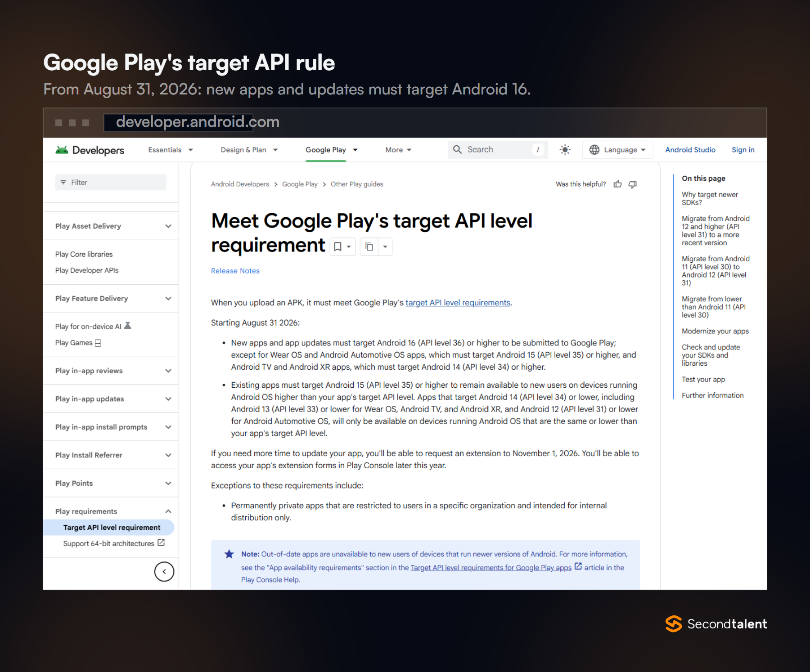Open the Language dropdown
The width and height of the screenshot is (810, 672).
[x=618, y=150]
